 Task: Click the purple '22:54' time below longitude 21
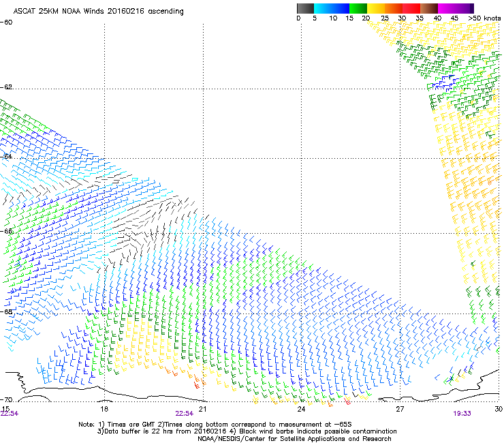[184, 414]
